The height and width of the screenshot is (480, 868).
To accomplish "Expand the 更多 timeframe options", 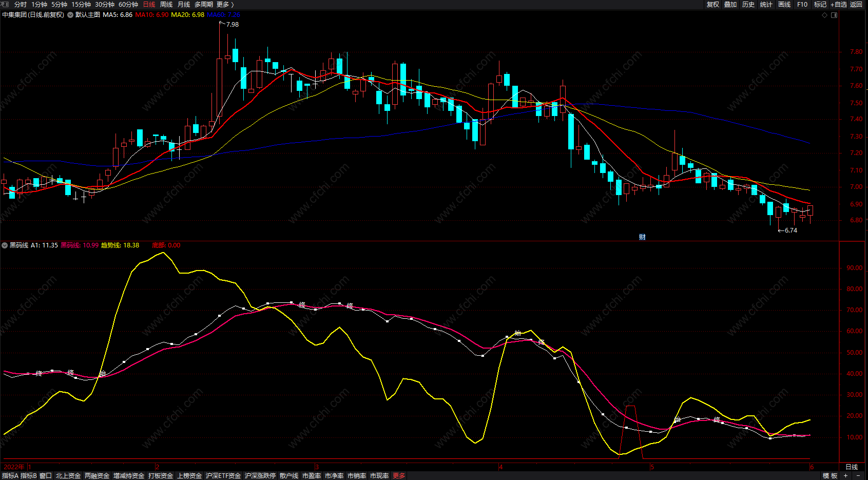I will tap(225, 4).
